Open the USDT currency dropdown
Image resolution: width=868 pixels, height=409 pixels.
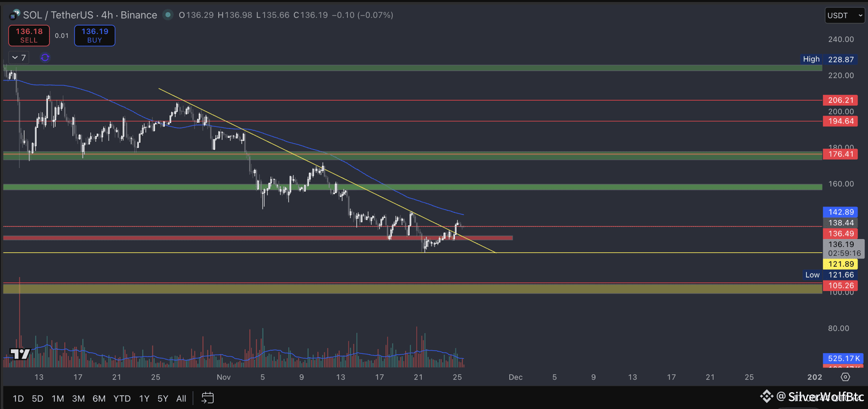[x=845, y=15]
